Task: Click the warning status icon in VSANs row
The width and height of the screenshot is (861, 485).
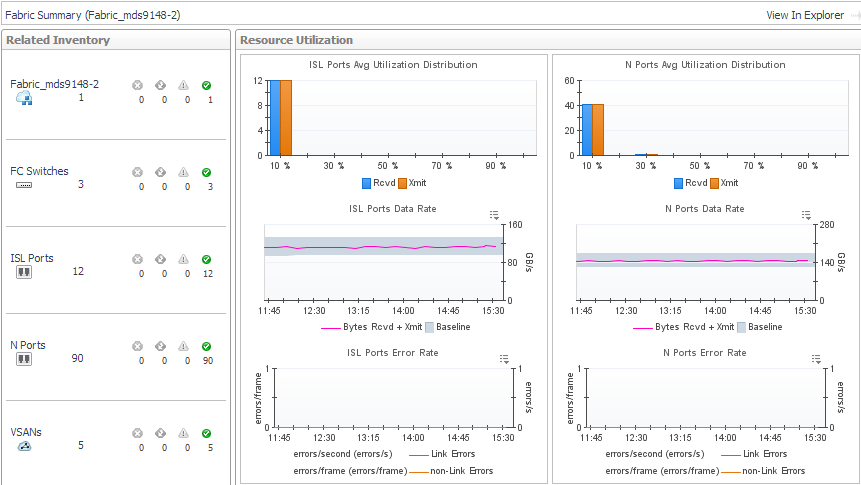Action: coord(183,433)
